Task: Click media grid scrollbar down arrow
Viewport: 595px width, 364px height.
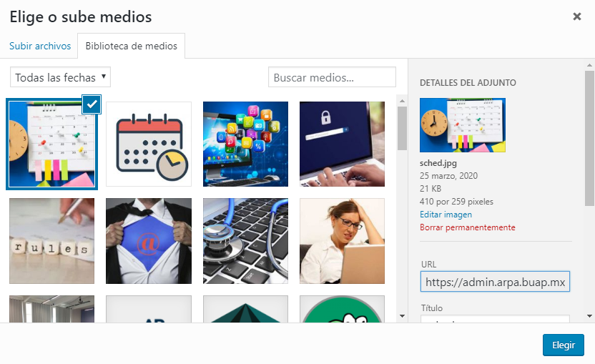Action: (402, 316)
